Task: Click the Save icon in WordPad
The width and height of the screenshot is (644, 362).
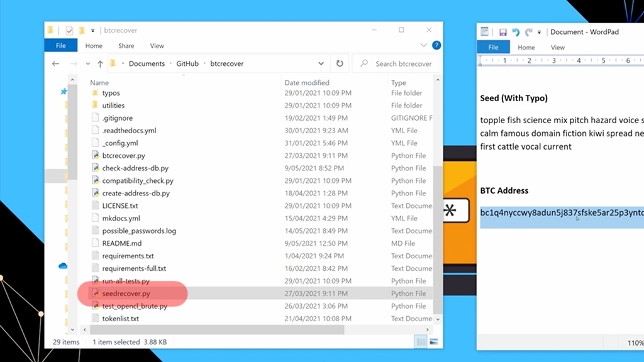Action: point(503,32)
